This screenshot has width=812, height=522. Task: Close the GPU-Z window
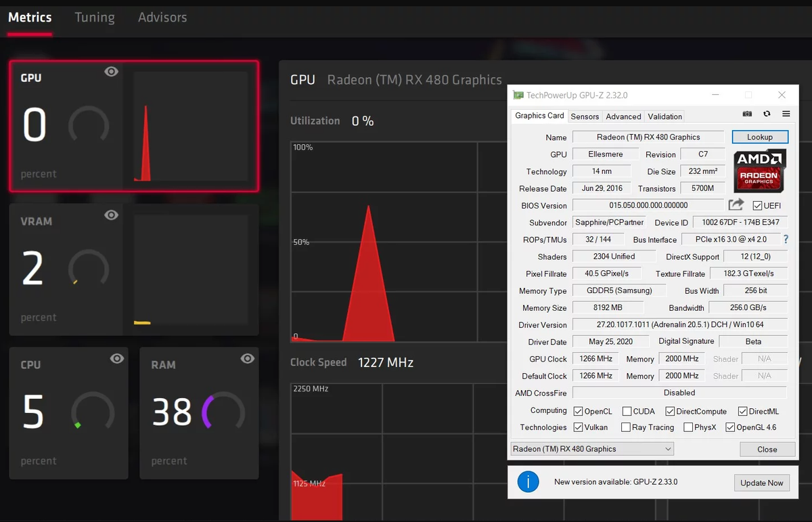(782, 95)
